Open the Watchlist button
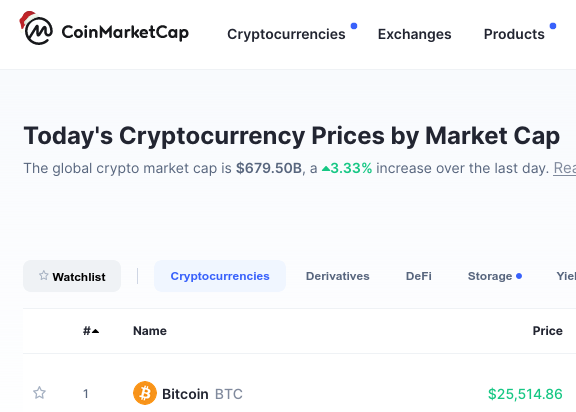 [x=72, y=276]
